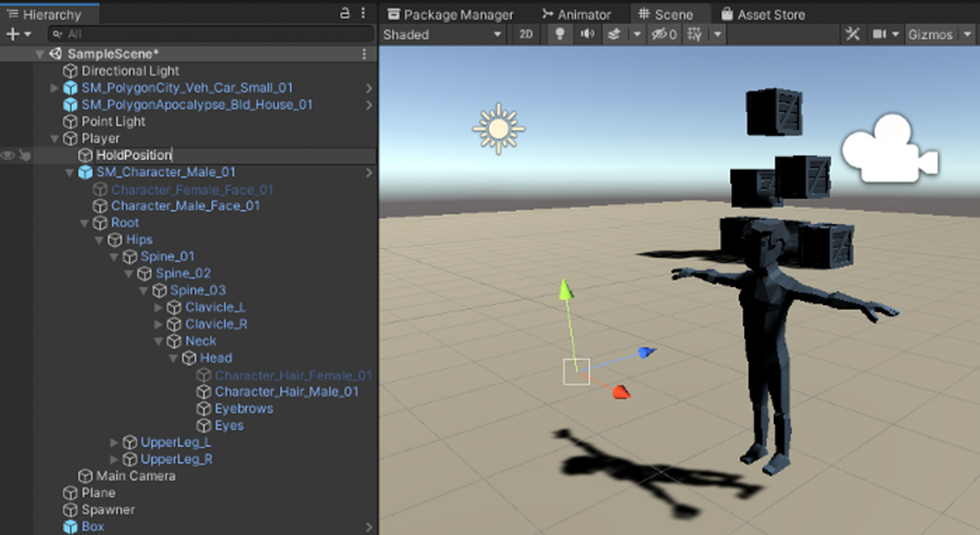
Task: Expand the UpperLeg_R foldout arrow
Action: coord(114,460)
